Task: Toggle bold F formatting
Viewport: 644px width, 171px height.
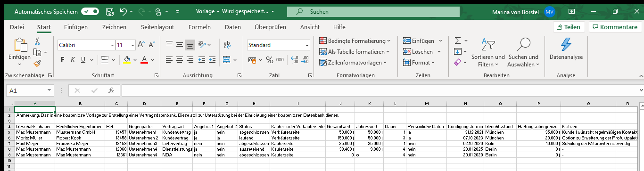Action: pyautogui.click(x=63, y=60)
